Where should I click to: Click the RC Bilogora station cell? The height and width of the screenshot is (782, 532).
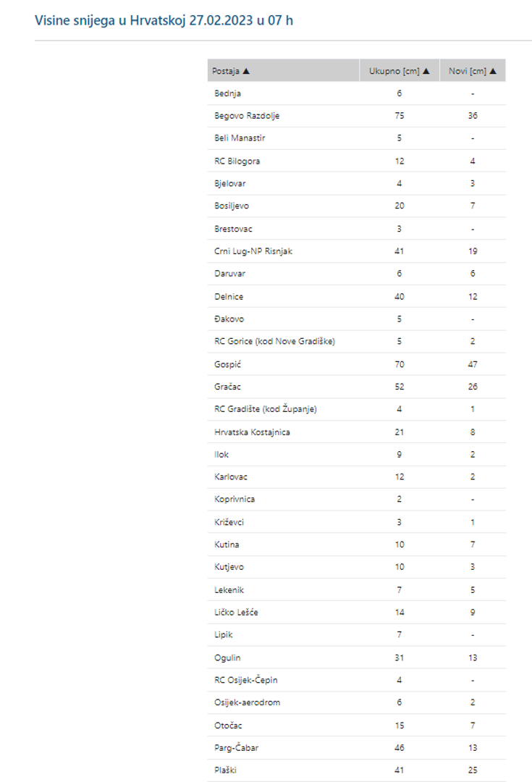click(x=237, y=161)
